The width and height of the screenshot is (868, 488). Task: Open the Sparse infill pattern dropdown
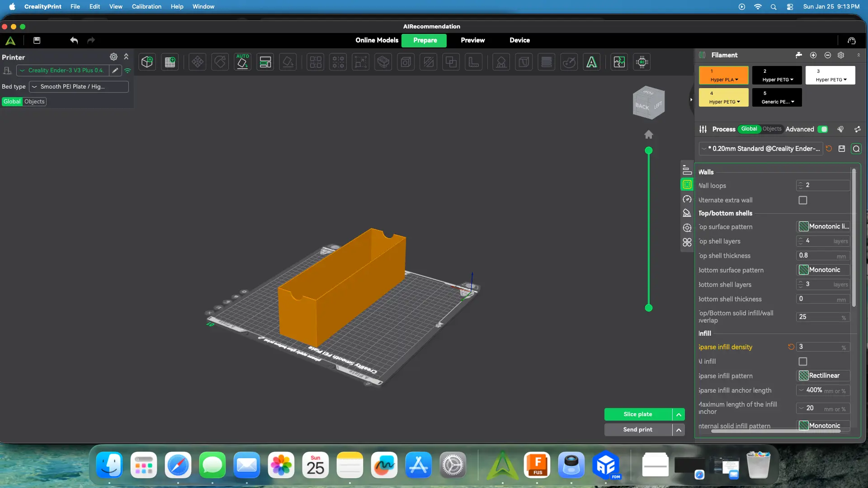click(x=823, y=375)
